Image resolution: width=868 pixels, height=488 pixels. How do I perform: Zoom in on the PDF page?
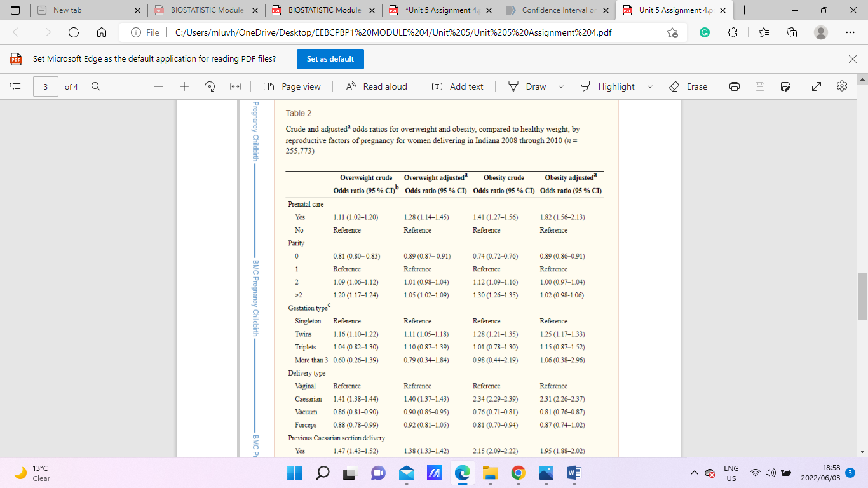[184, 86]
